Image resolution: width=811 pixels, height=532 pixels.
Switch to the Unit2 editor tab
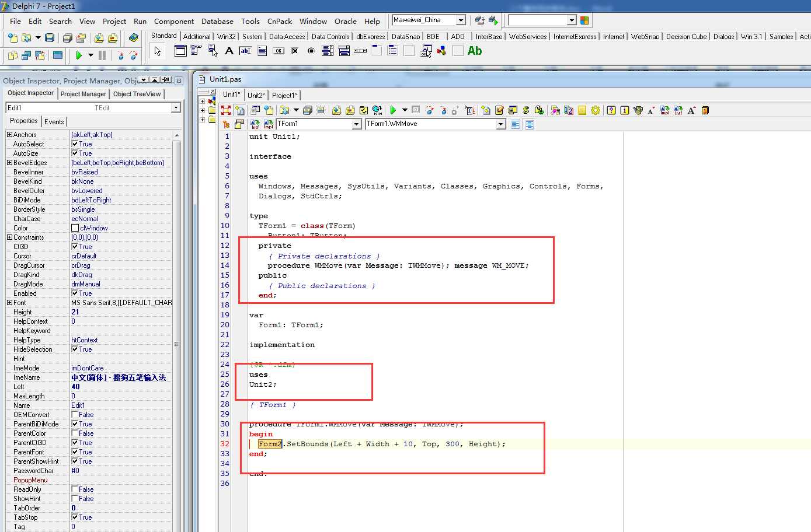point(256,95)
